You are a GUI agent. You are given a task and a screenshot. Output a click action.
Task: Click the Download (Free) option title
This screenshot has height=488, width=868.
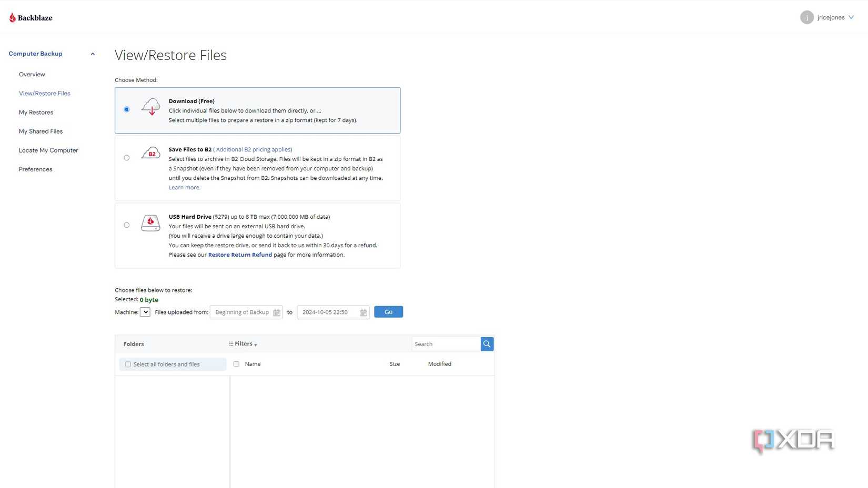(x=191, y=101)
